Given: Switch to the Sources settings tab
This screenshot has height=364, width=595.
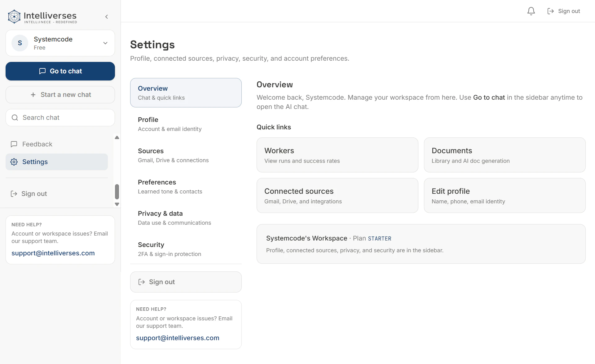Looking at the screenshot, I should (186, 155).
